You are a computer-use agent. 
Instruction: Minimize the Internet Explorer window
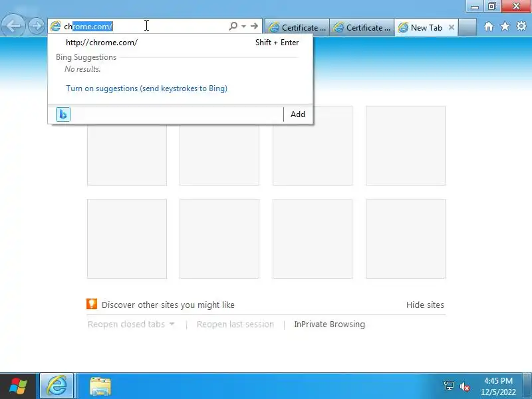point(475,6)
